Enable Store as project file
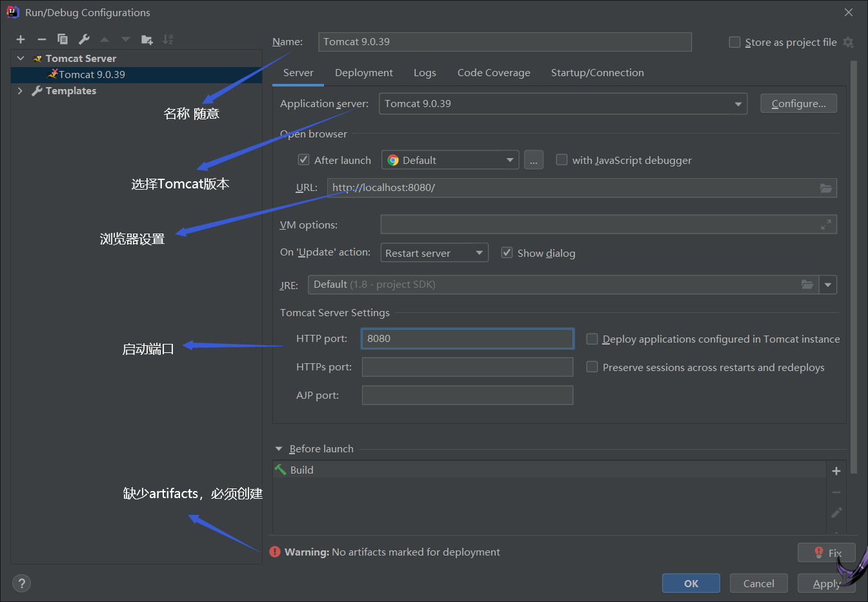The width and height of the screenshot is (868, 602). (x=734, y=42)
